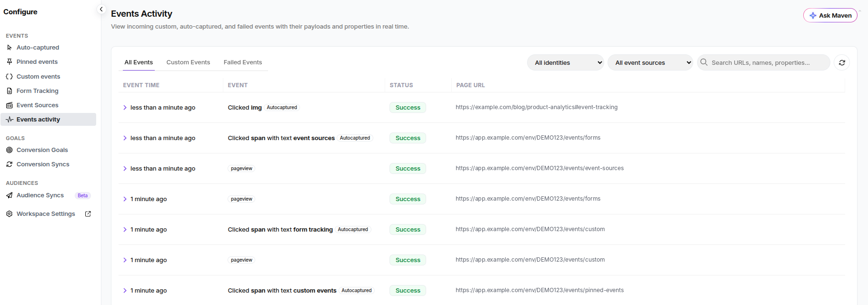The image size is (868, 305).
Task: Click the events/pinned-events page URL
Action: [539, 290]
